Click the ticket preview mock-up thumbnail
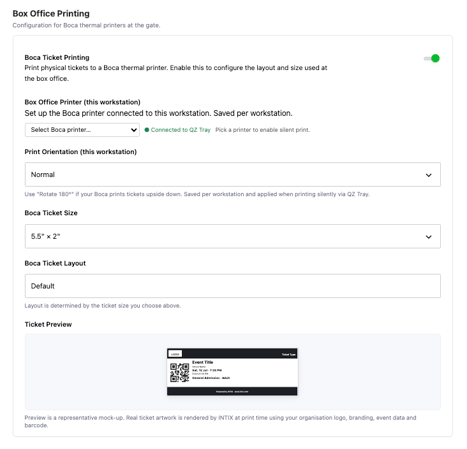 point(232,372)
